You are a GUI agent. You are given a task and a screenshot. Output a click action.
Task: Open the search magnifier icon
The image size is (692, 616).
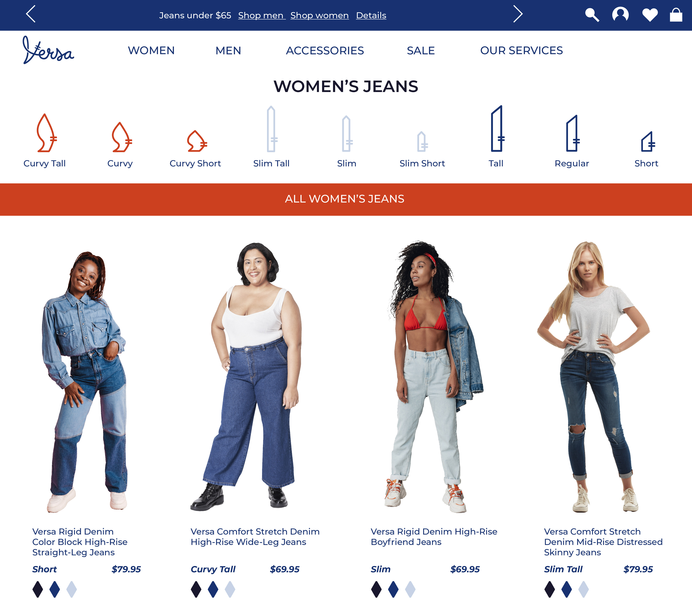tap(592, 15)
